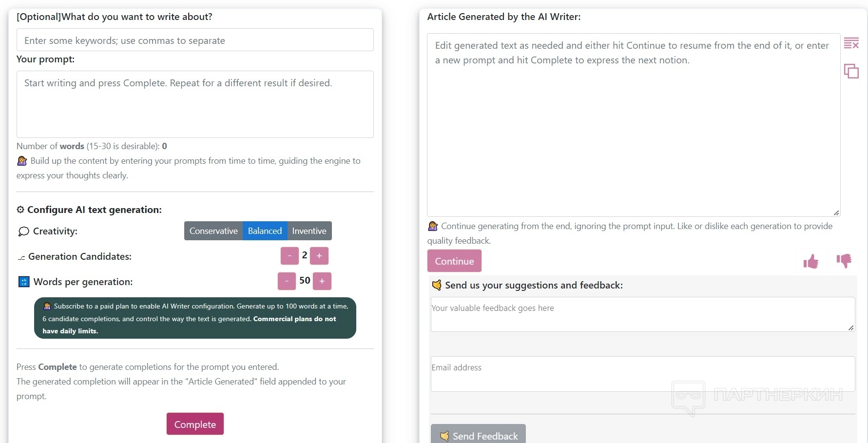
Task: Click the Continue button
Action: pos(454,261)
